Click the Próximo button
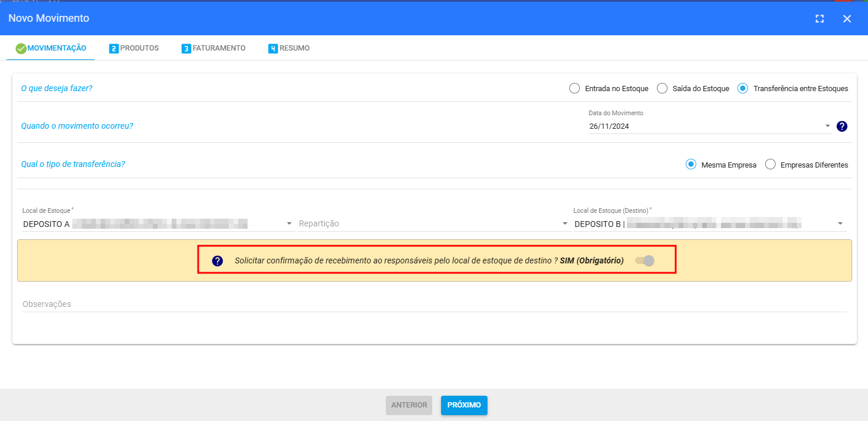The height and width of the screenshot is (421, 868). [464, 405]
